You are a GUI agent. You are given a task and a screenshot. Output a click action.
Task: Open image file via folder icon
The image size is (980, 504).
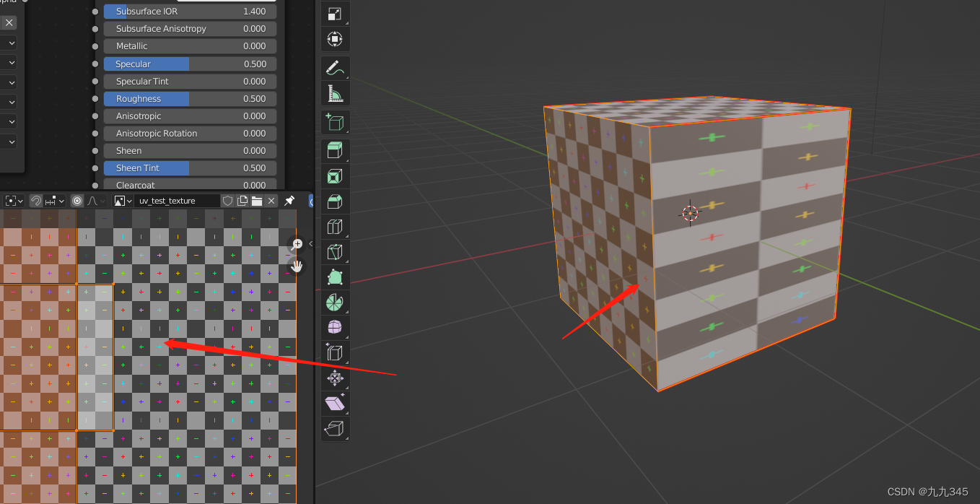click(257, 201)
